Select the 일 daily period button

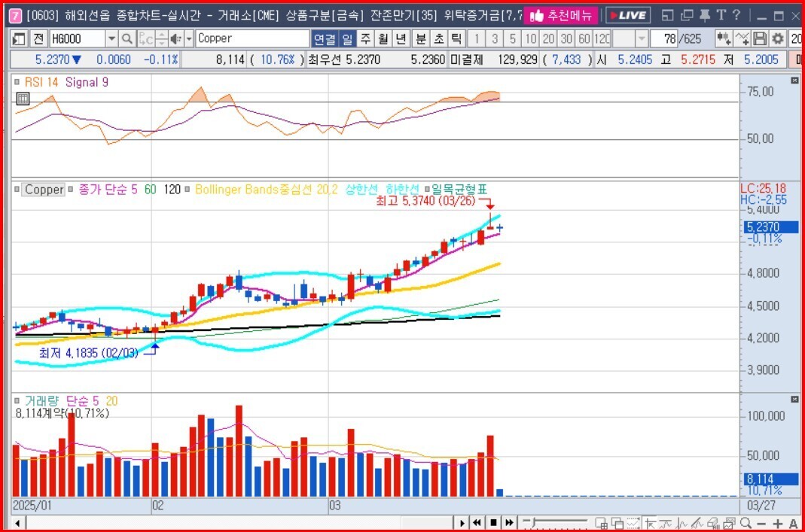point(347,38)
